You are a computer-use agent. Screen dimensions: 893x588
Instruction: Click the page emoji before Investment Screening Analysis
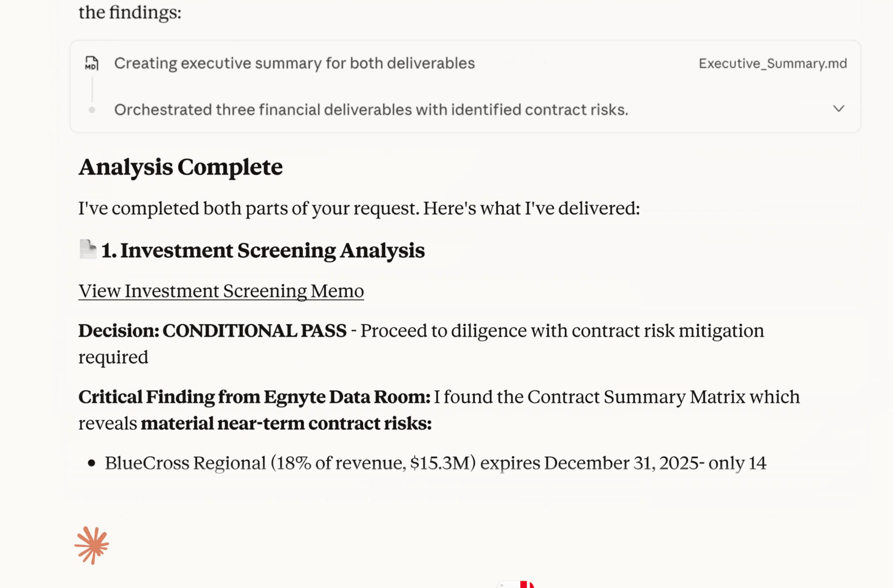tap(87, 249)
